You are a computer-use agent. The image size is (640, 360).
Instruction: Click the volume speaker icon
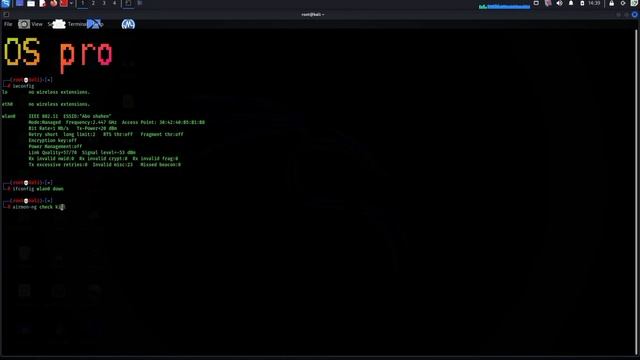point(560,3)
